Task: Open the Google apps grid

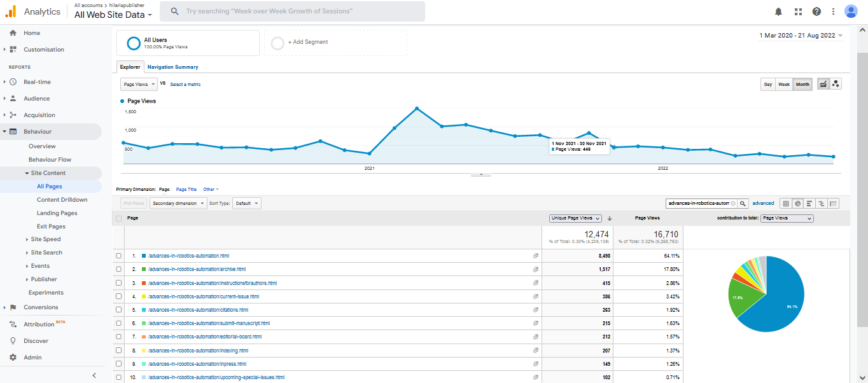Action: click(798, 11)
